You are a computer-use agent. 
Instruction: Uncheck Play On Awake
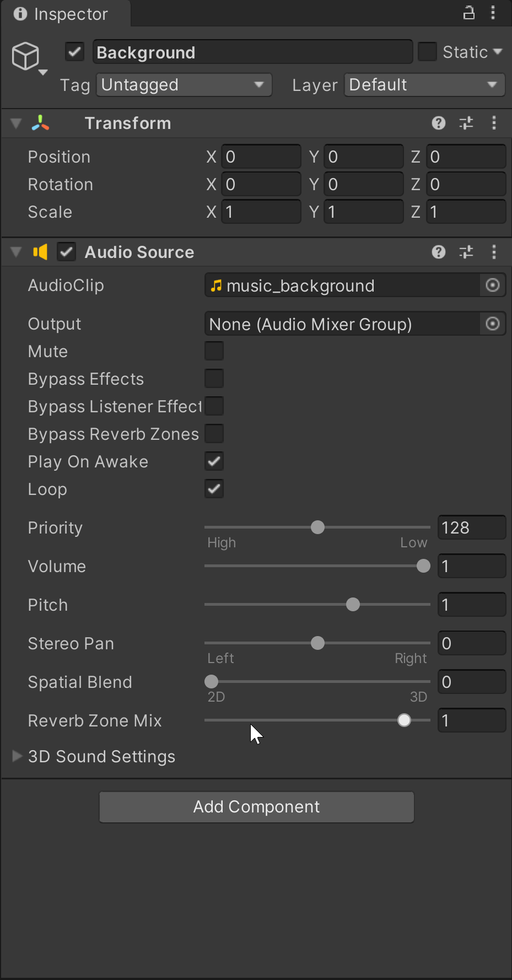pyautogui.click(x=214, y=461)
